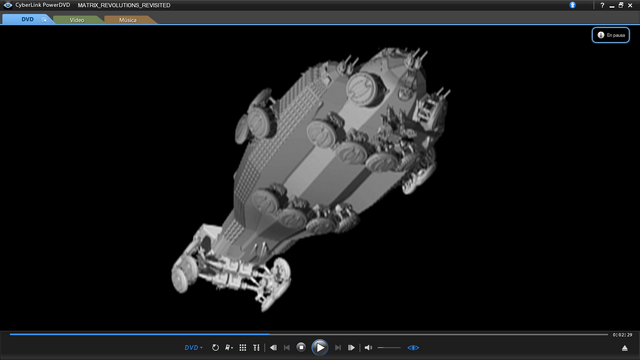Screen dimensions: 640x360
Task: Step forward one frame
Action: [x=351, y=348]
